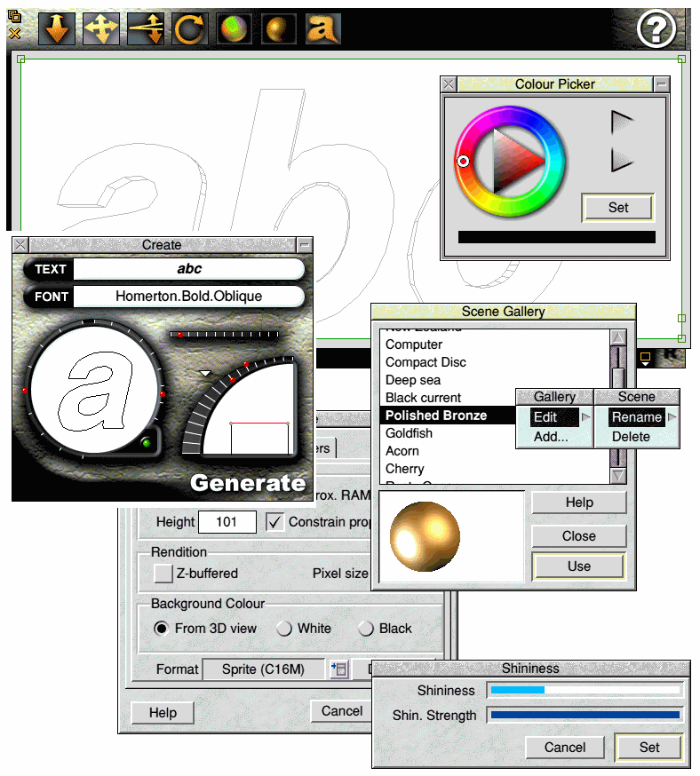The image size is (700, 776).
Task: Click Help in Scene Gallery
Action: coord(578,503)
